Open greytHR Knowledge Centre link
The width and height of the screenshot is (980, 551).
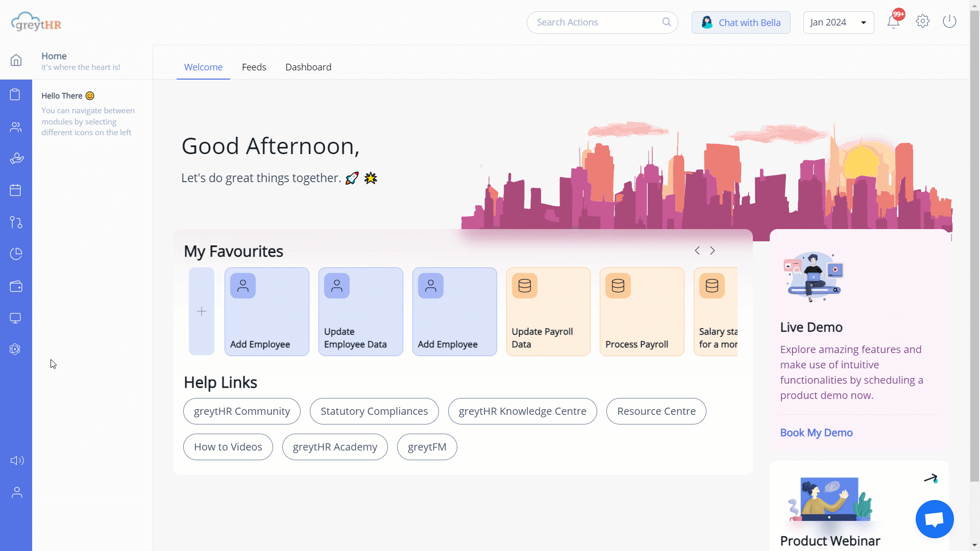(x=523, y=411)
